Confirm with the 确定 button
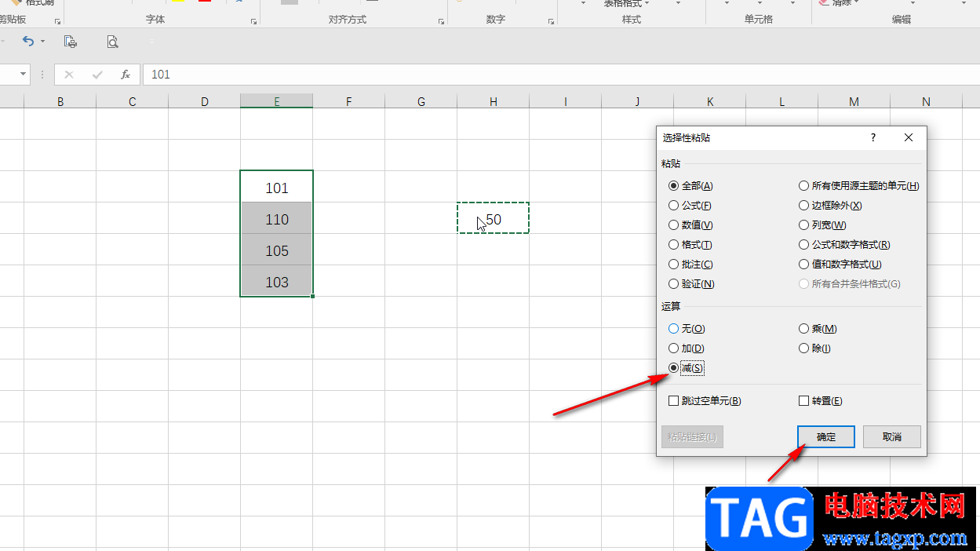980x551 pixels. (826, 437)
